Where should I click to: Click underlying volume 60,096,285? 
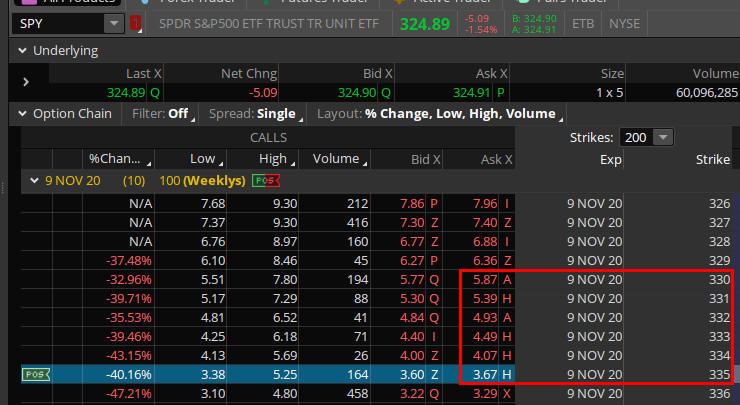tap(706, 93)
